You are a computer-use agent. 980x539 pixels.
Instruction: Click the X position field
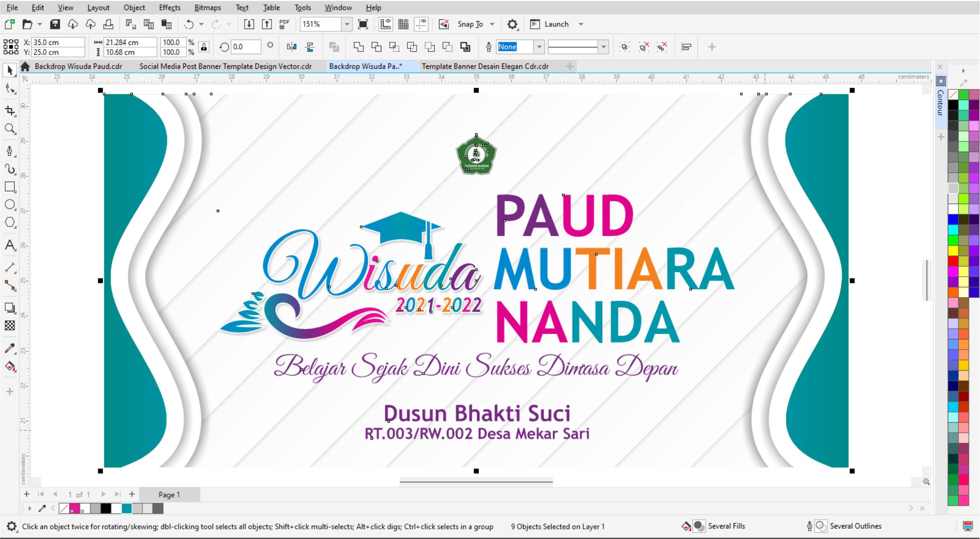pos(58,42)
